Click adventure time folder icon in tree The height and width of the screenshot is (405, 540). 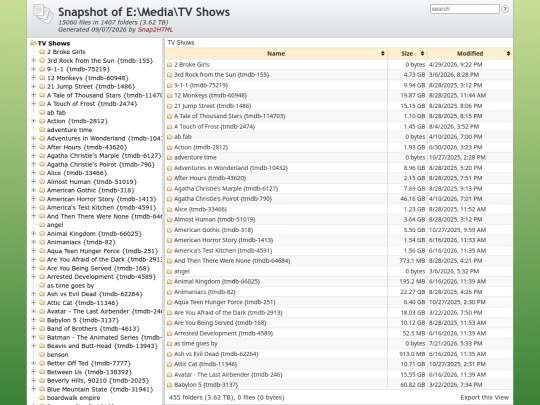(42, 129)
